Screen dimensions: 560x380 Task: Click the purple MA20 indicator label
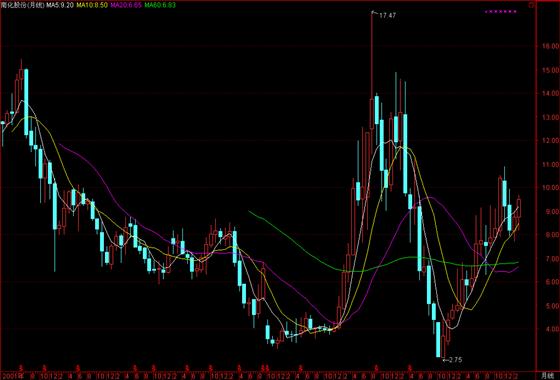click(126, 5)
